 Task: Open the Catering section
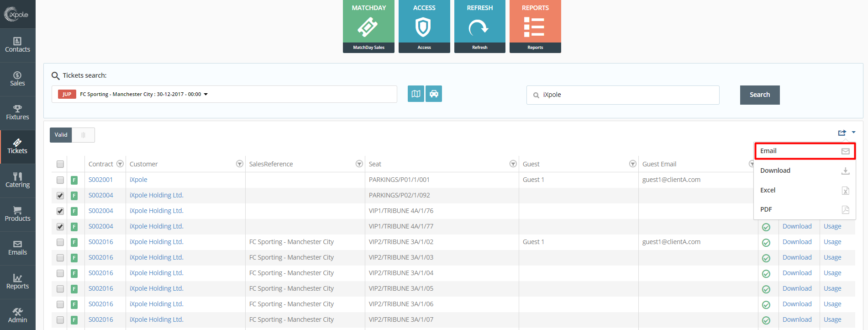coord(17,181)
